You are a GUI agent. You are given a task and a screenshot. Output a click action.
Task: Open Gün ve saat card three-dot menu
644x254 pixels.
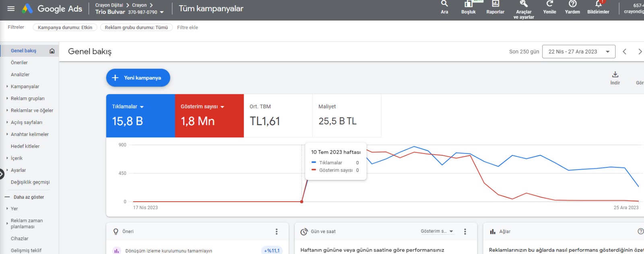tap(465, 231)
